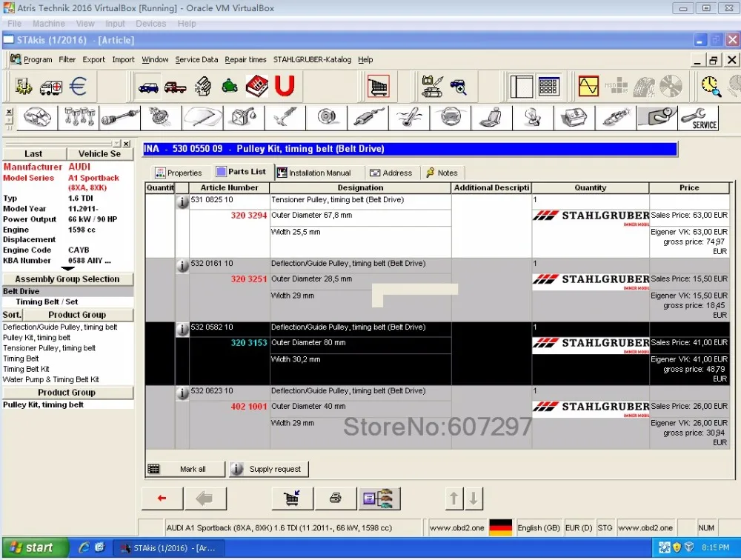Expand vehicle details with the down arrow

67,268
